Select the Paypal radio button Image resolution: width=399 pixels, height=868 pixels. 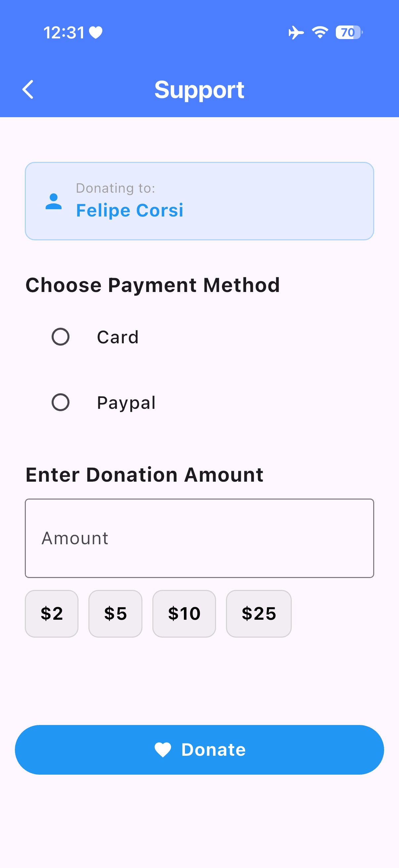[61, 402]
